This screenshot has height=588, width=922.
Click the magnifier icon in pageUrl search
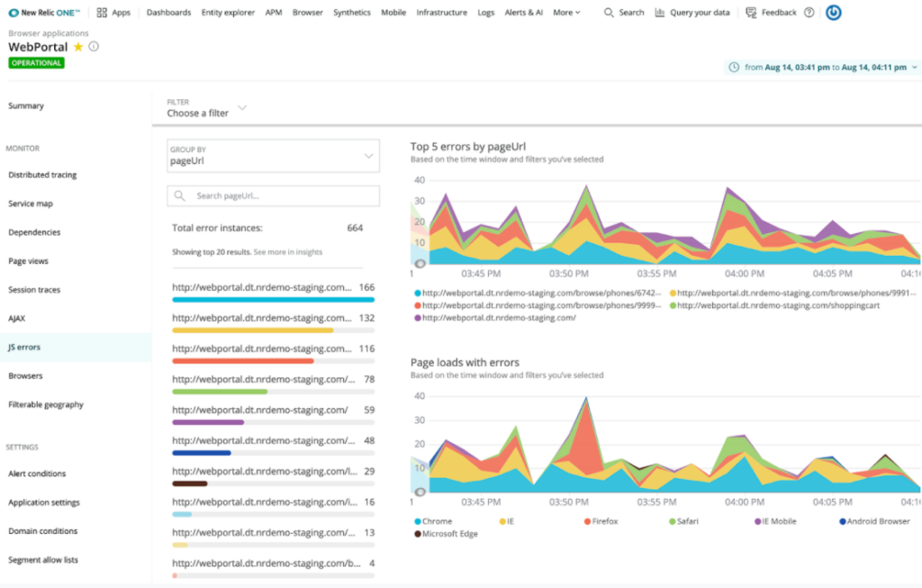180,195
